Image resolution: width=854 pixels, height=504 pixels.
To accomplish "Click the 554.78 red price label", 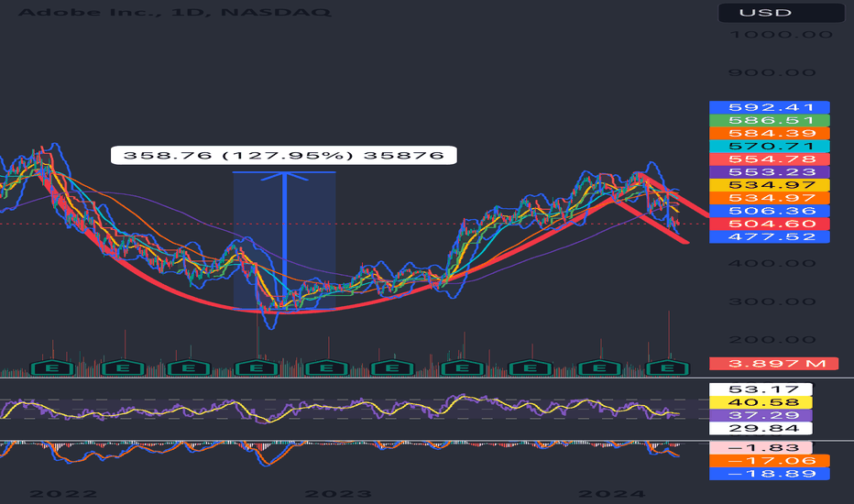I will click(770, 159).
